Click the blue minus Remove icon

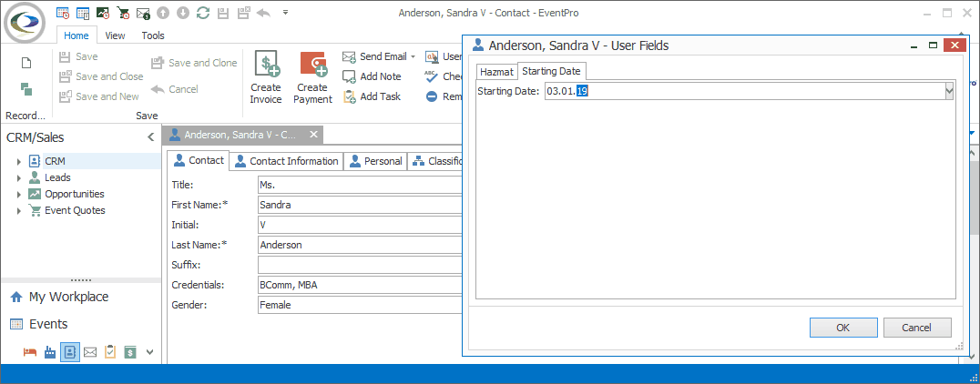pyautogui.click(x=431, y=96)
